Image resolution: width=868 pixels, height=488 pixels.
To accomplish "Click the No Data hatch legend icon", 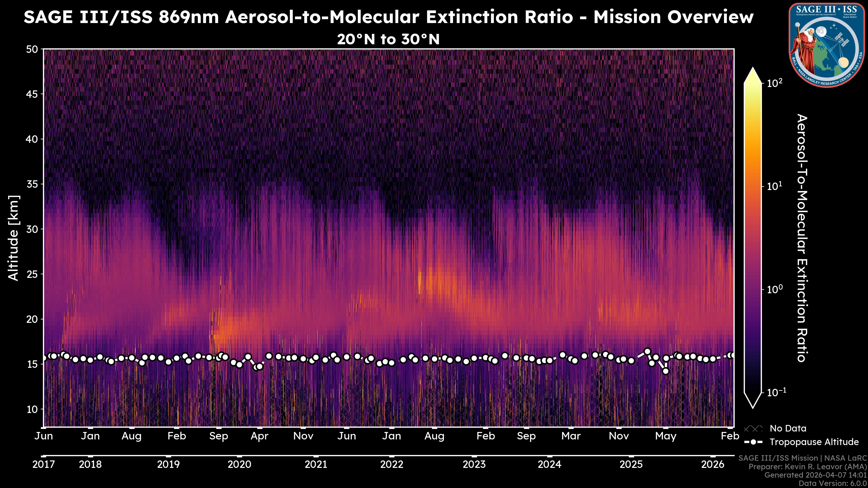I will pos(753,428).
